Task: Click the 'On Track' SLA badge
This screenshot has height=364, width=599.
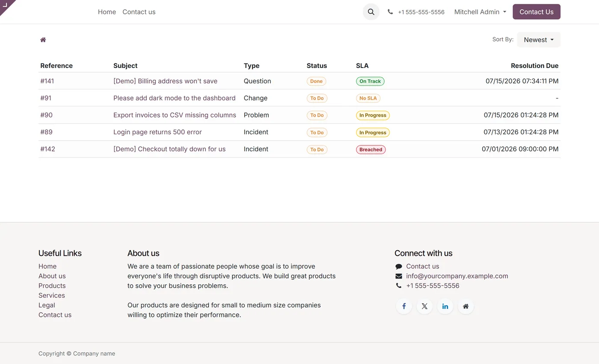Action: 370,81
